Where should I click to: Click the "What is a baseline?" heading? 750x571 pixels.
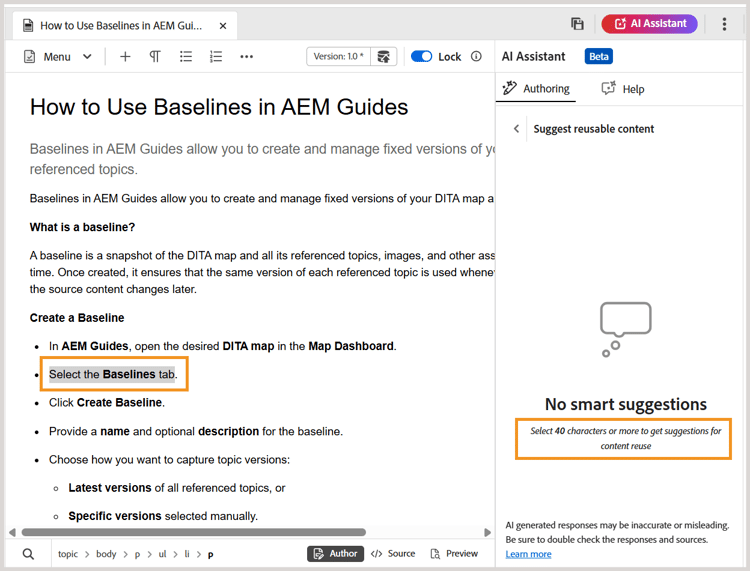pos(82,227)
